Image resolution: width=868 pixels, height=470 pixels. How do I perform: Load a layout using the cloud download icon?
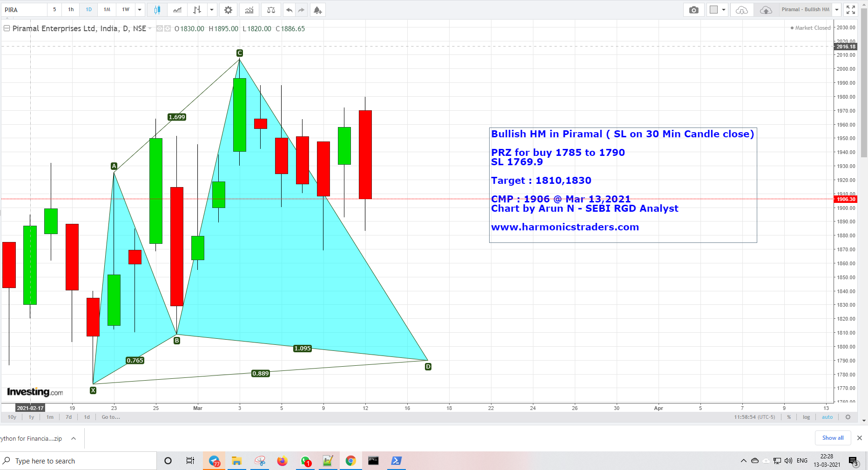(x=741, y=9)
